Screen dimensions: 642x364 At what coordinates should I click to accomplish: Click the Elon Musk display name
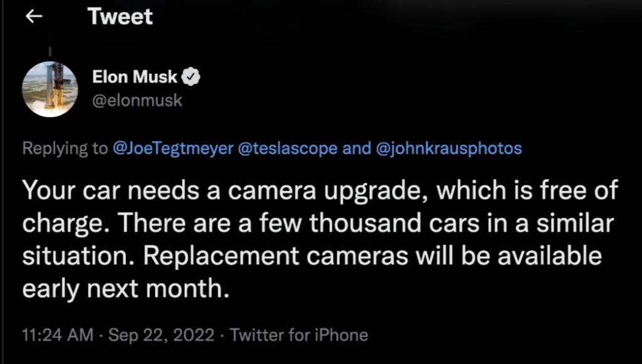coord(134,78)
